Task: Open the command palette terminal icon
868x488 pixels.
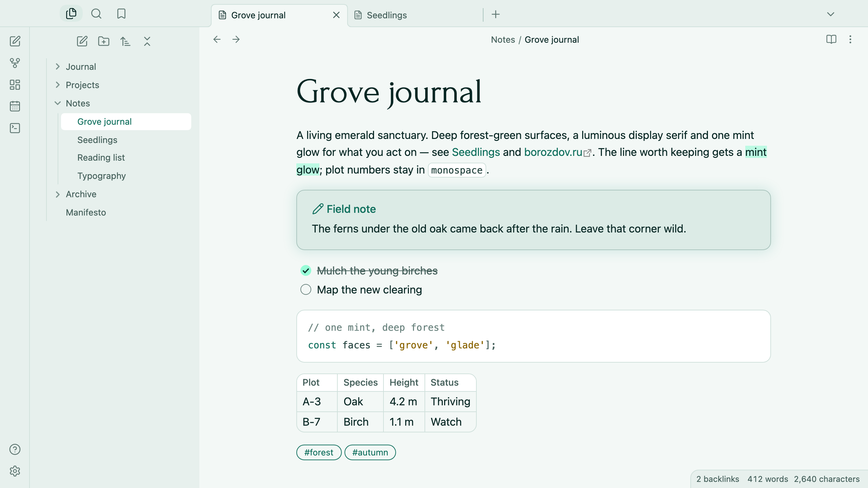Action: (x=15, y=128)
